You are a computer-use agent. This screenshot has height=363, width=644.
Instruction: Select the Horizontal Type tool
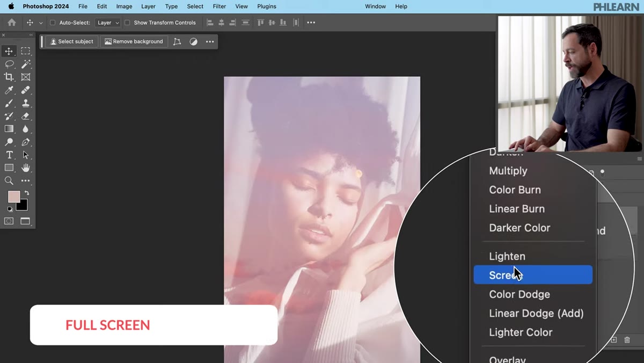9,155
